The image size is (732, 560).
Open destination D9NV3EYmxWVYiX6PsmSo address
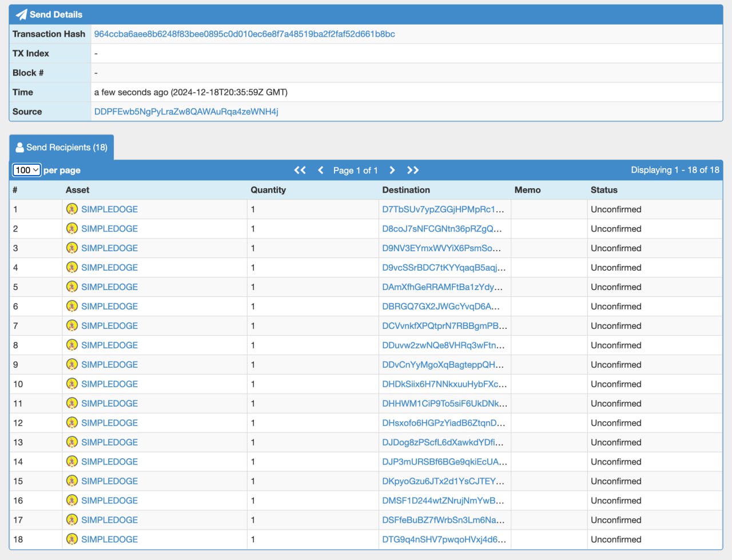441,248
